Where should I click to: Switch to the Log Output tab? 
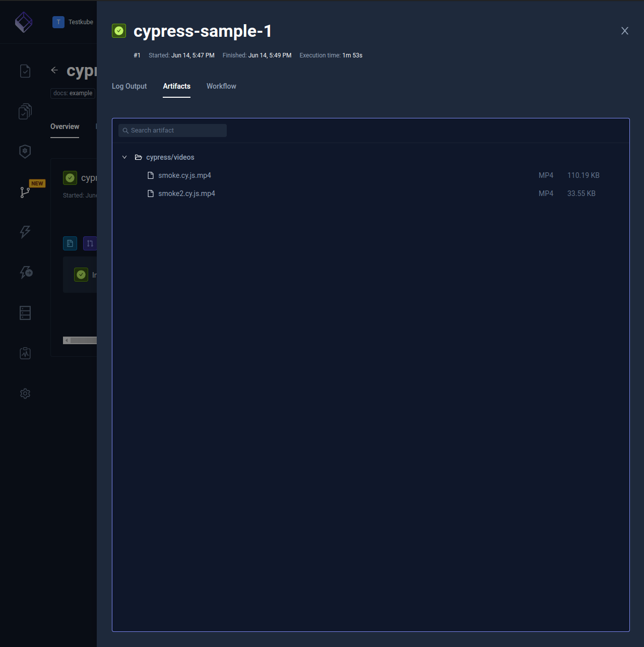tap(129, 86)
